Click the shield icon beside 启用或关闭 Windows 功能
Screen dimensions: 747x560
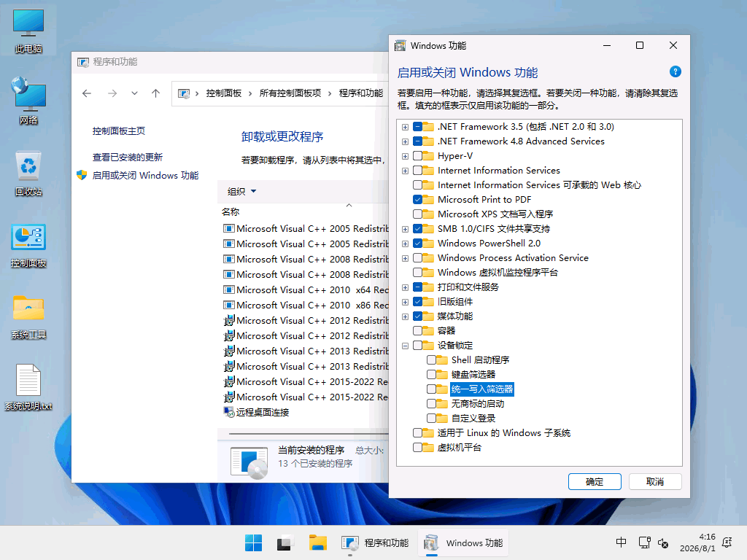tap(82, 175)
